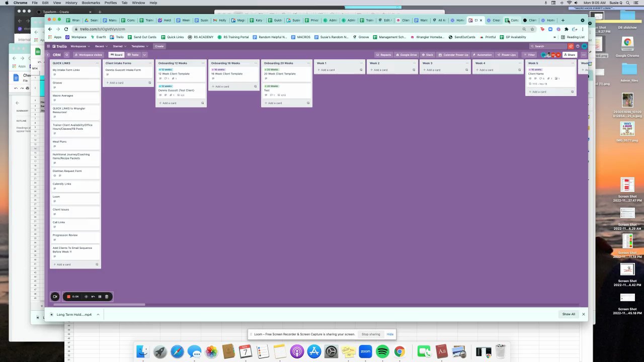Open System Preferences from the dock
Screen dimensions: 644x362
pyautogui.click(x=331, y=351)
